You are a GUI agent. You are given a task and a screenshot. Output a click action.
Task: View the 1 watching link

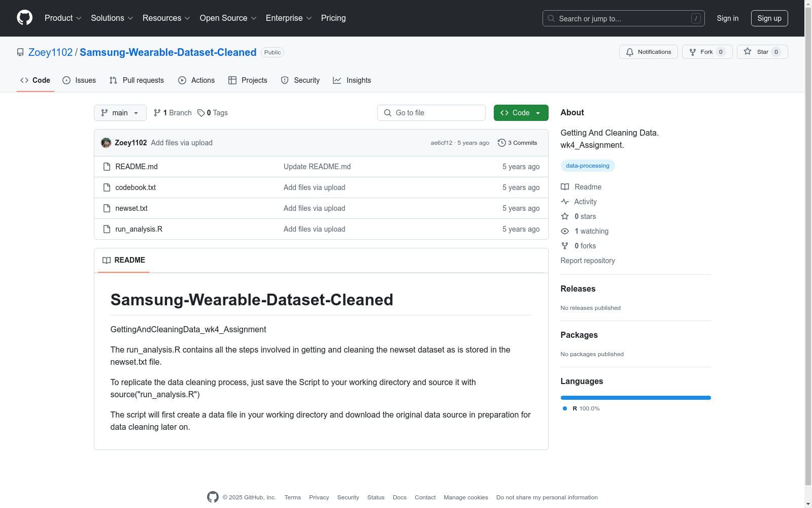[x=585, y=231]
